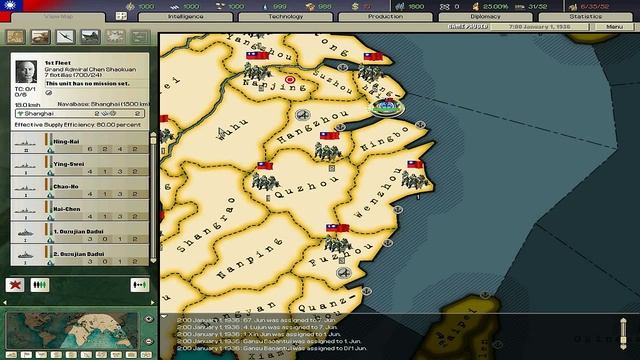Open the Diplomacy tab
The image size is (640, 360).
(485, 17)
